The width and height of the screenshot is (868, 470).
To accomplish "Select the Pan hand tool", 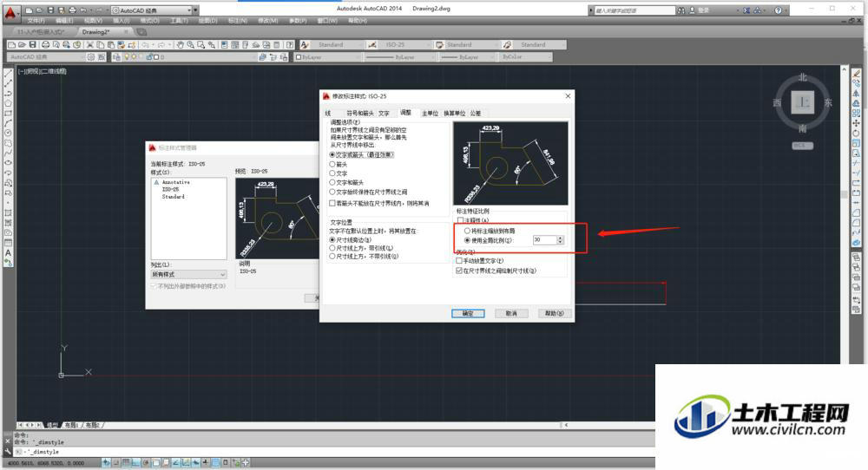I will click(x=180, y=45).
